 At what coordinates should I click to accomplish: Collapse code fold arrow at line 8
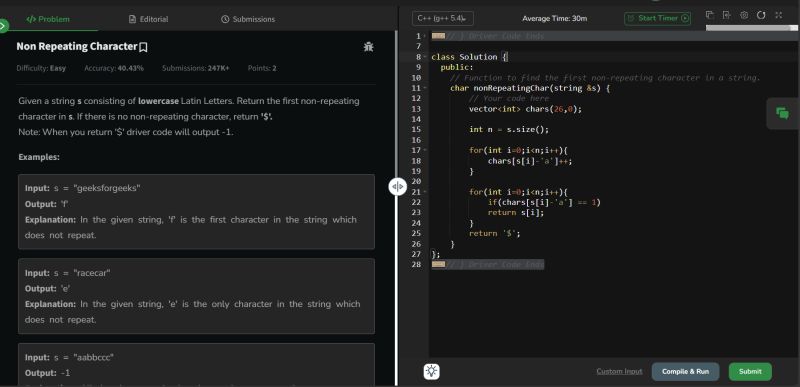tap(425, 57)
